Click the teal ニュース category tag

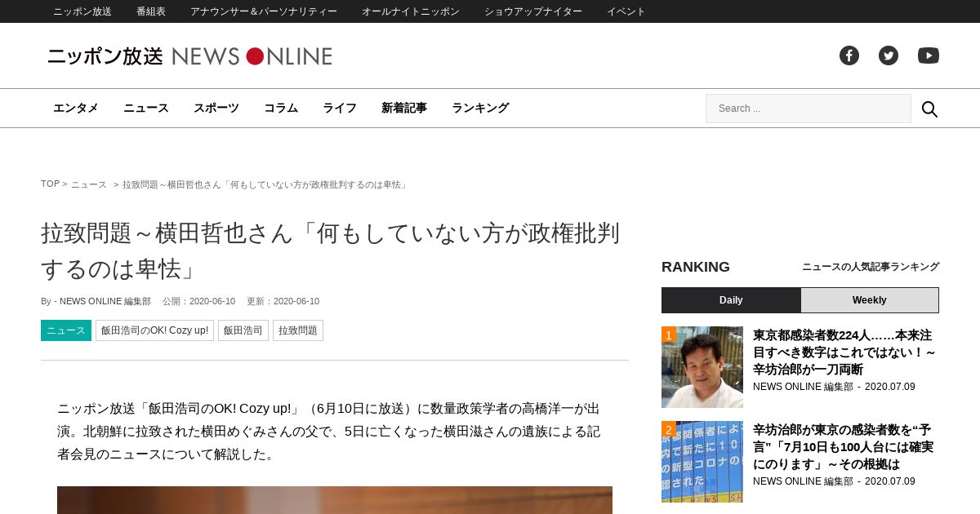tap(66, 330)
